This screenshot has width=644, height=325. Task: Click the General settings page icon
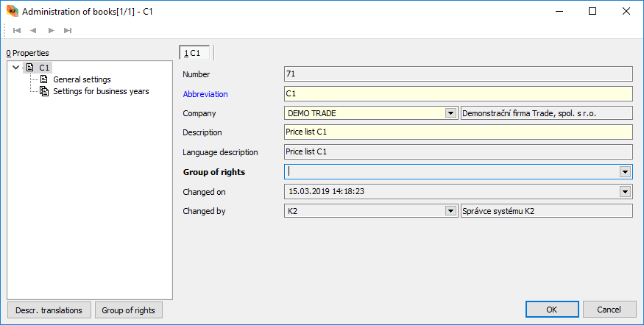coord(44,79)
